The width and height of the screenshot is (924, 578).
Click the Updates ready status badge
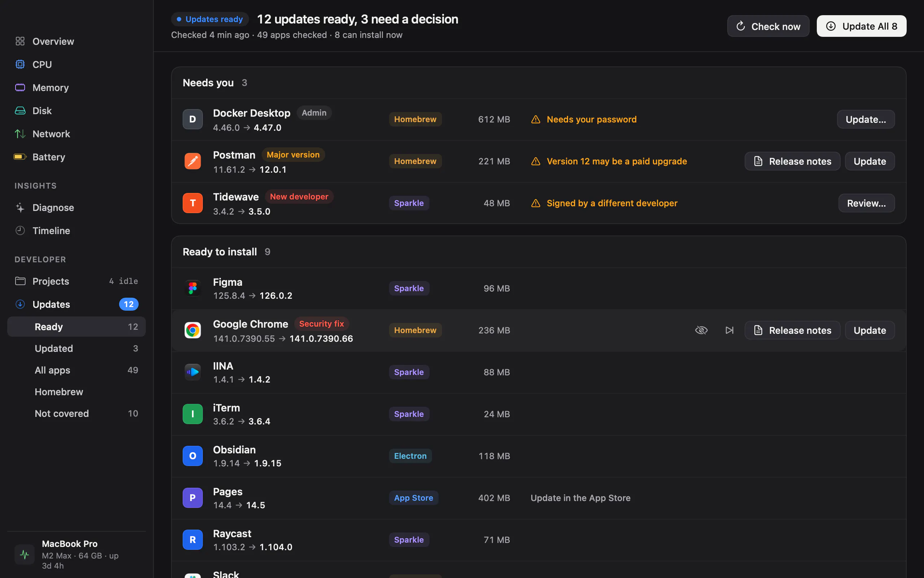pos(210,19)
